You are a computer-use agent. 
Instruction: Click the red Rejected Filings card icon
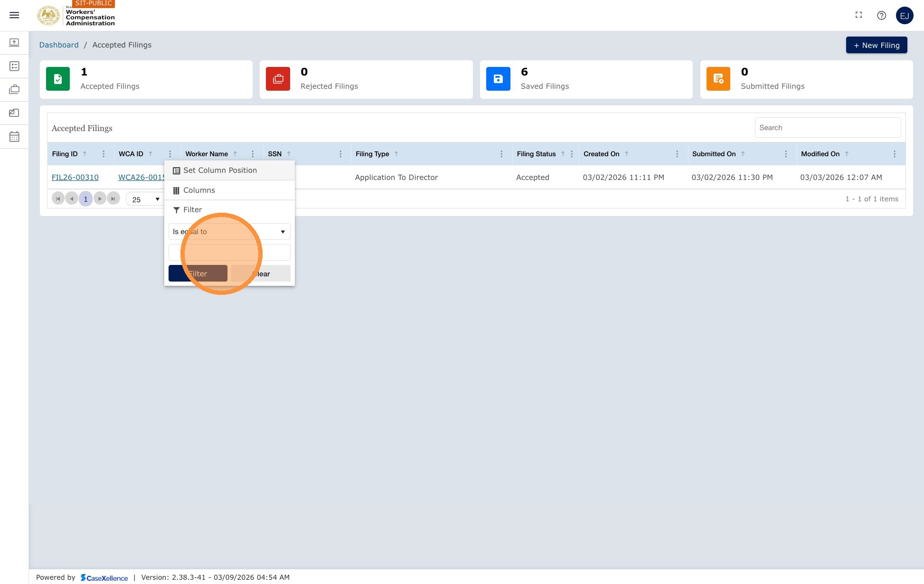click(278, 79)
